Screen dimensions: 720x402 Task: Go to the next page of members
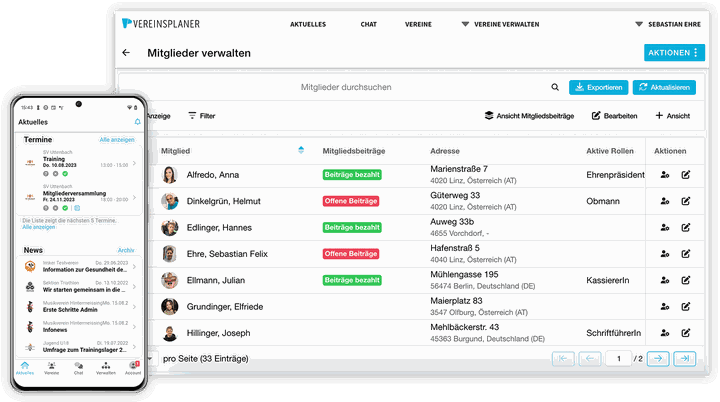[x=657, y=358]
